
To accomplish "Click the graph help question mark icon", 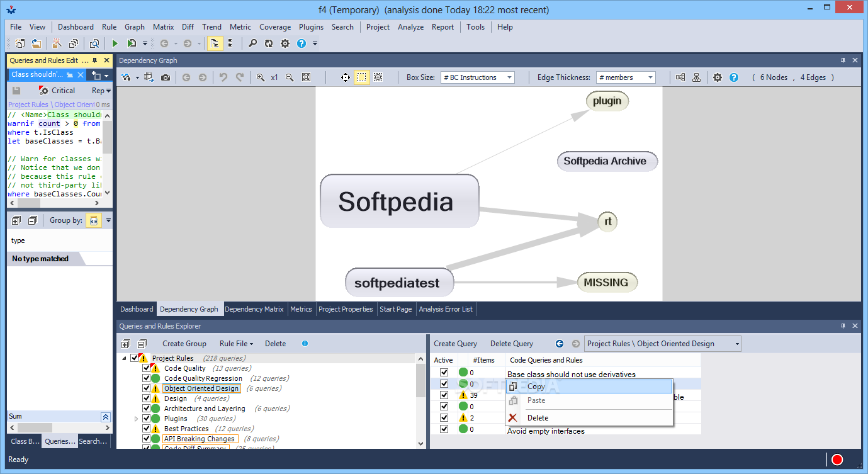I will click(733, 77).
